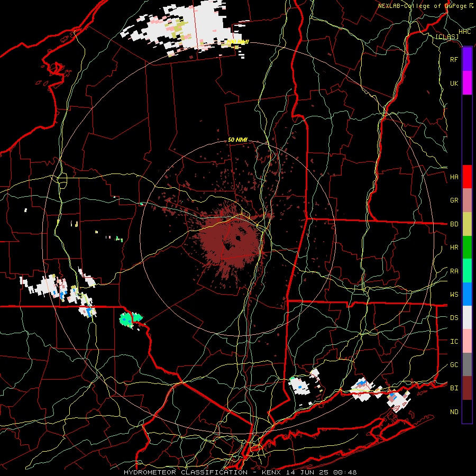Click the [CLAS] units label
The image size is (476, 476).
447,37
